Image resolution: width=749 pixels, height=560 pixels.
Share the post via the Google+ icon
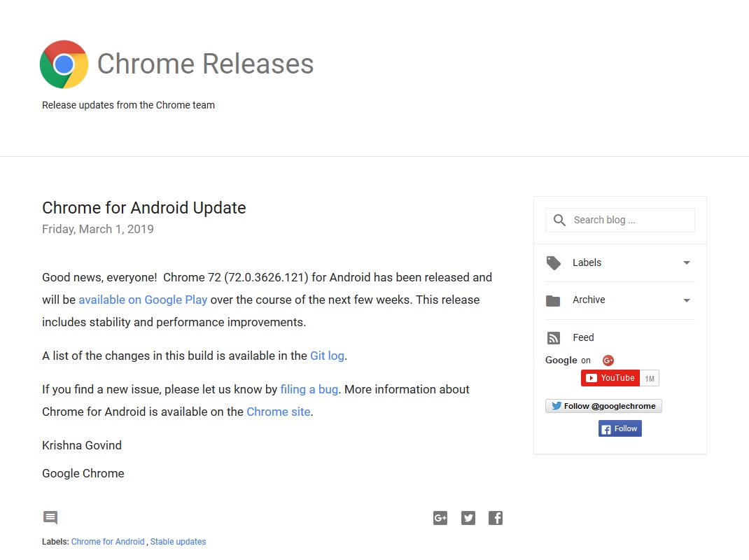pos(440,518)
